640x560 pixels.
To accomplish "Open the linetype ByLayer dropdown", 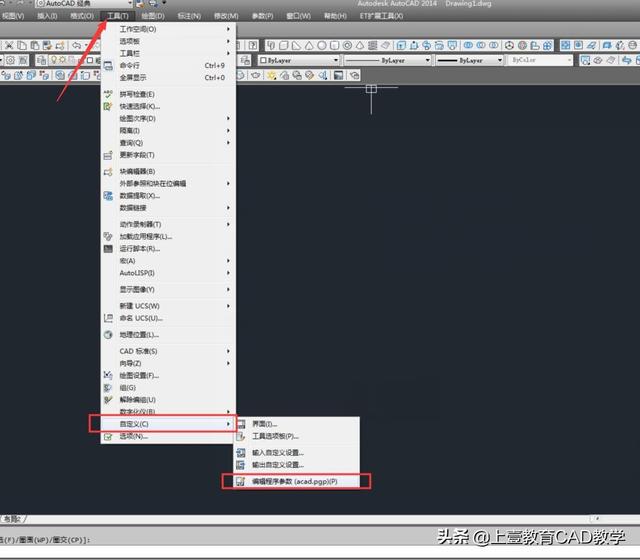I will click(x=387, y=60).
